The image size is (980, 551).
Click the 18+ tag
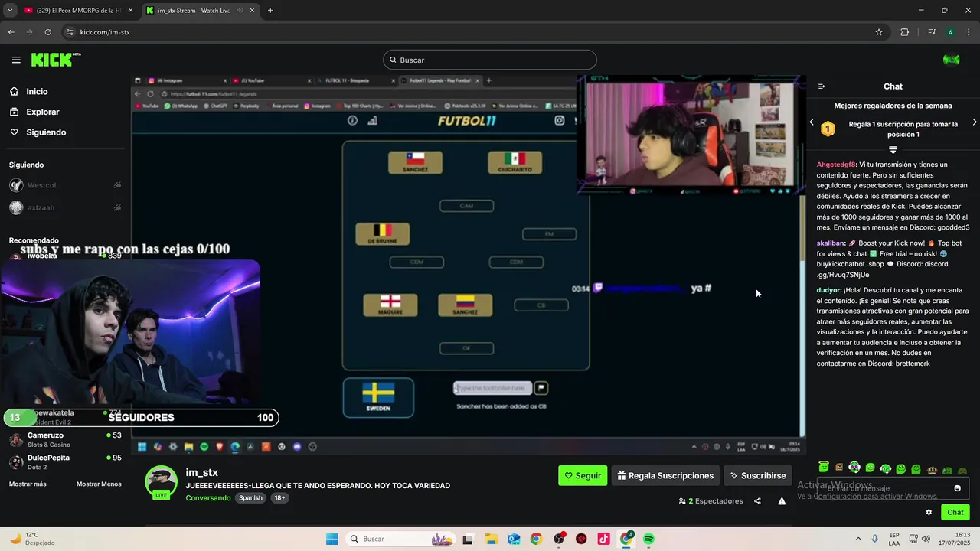click(x=279, y=498)
